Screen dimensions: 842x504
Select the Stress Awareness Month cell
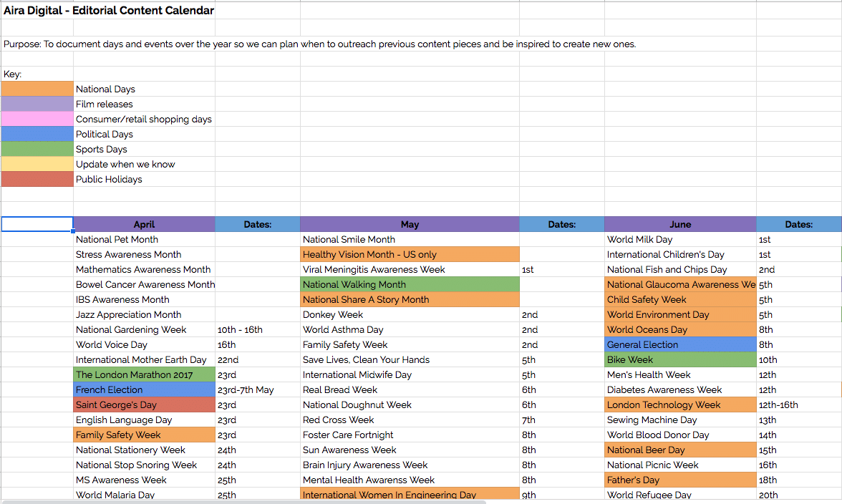point(144,254)
